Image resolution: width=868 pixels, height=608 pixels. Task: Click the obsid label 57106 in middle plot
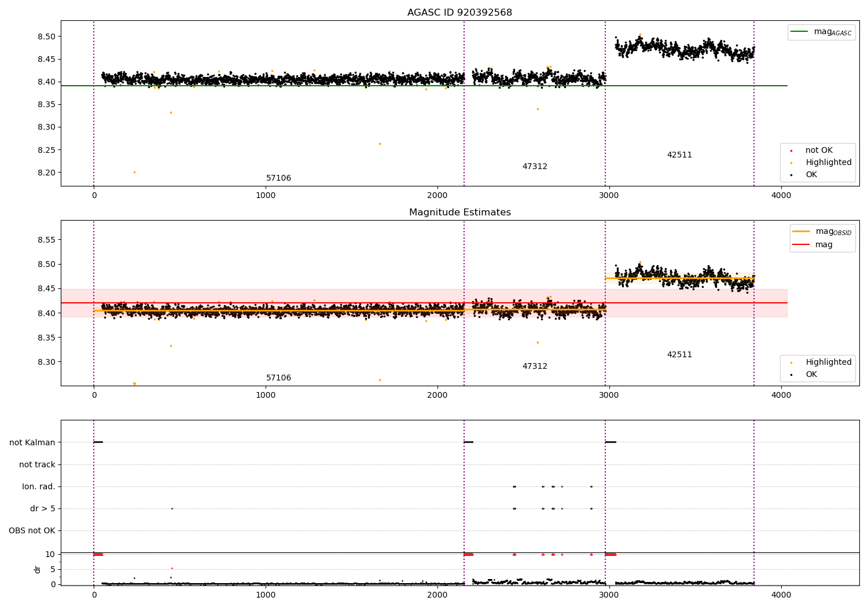(278, 378)
